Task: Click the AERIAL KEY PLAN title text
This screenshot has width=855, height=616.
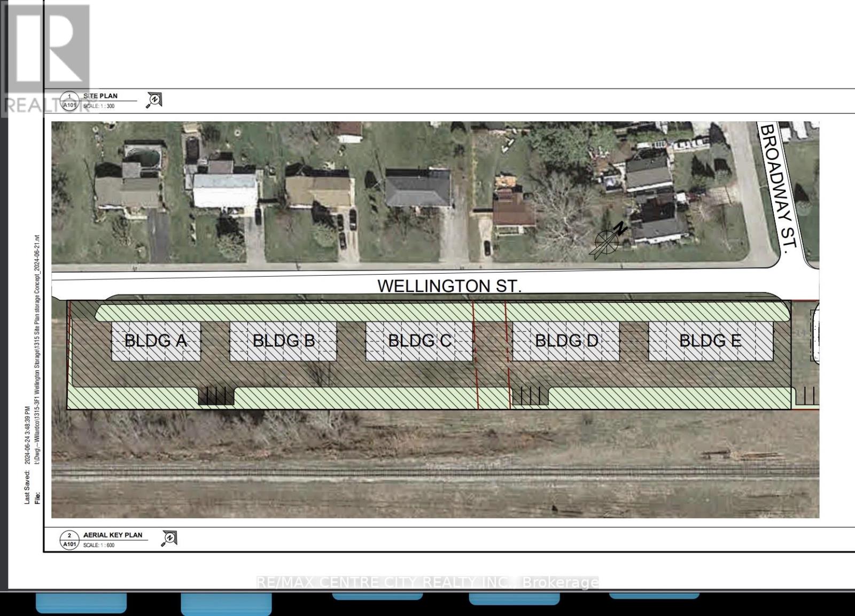Action: coord(113,535)
